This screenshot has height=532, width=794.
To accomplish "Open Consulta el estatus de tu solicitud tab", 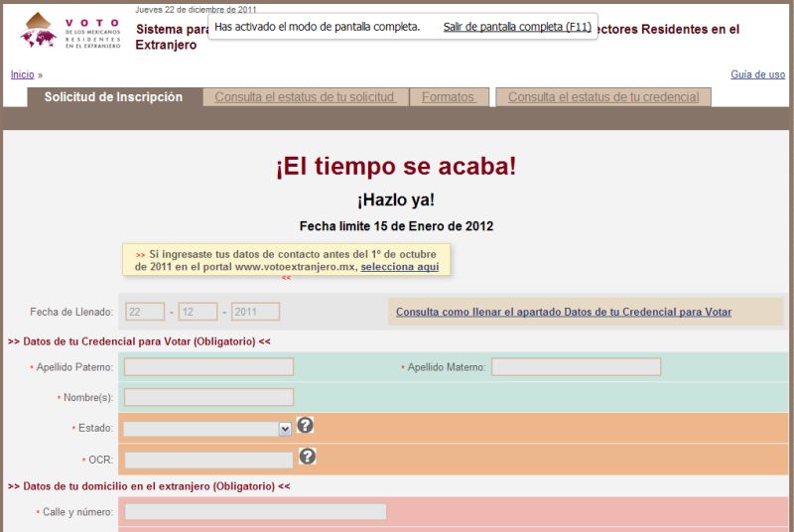I will pyautogui.click(x=305, y=97).
